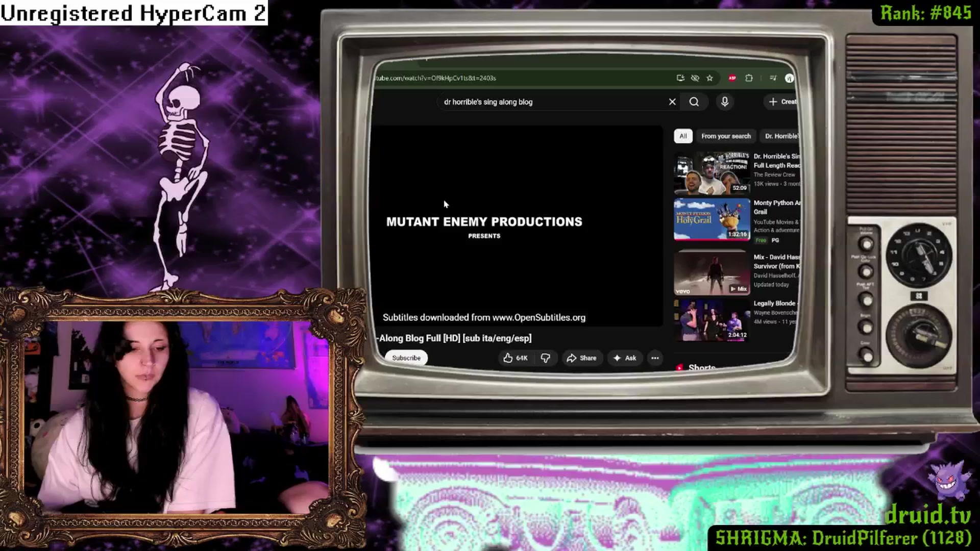Click the install app icon in address bar
The image size is (980, 551).
pos(680,78)
